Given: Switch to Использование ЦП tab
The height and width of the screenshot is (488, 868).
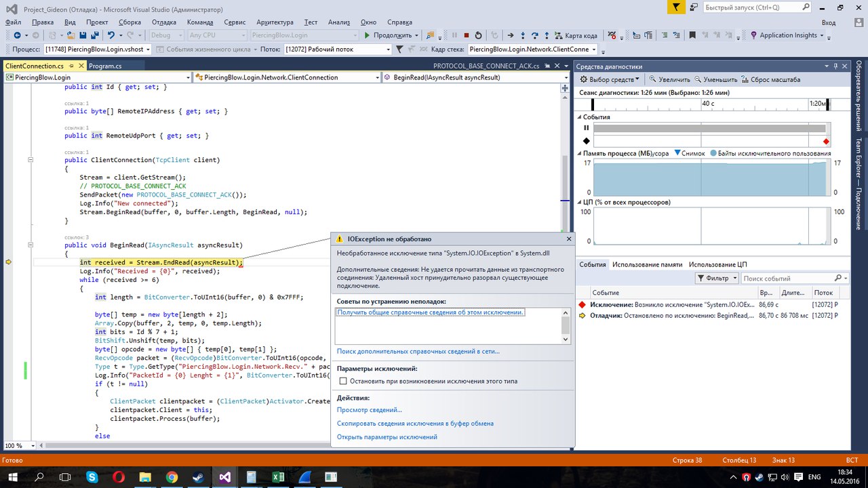Looking at the screenshot, I should pos(717,264).
